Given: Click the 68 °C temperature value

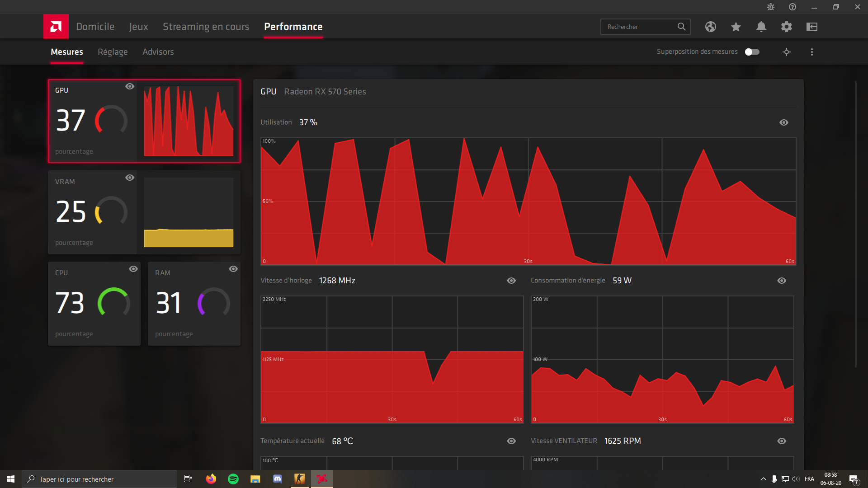Looking at the screenshot, I should [342, 441].
